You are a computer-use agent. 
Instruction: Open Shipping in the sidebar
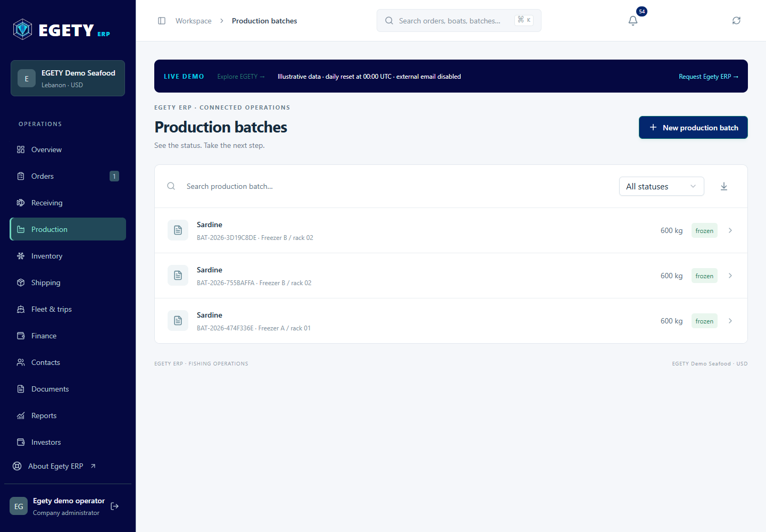tap(68, 282)
